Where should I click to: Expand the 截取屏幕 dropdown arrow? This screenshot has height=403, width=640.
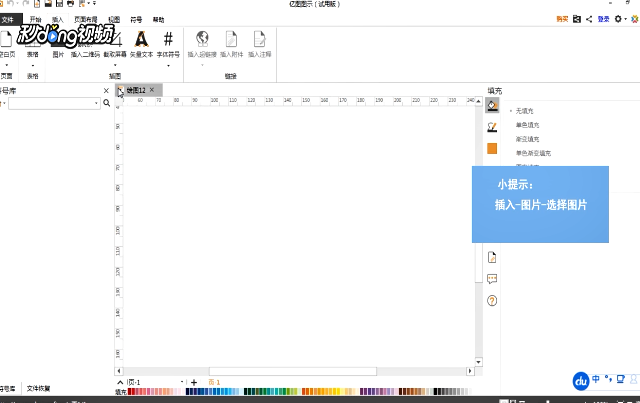(x=115, y=65)
